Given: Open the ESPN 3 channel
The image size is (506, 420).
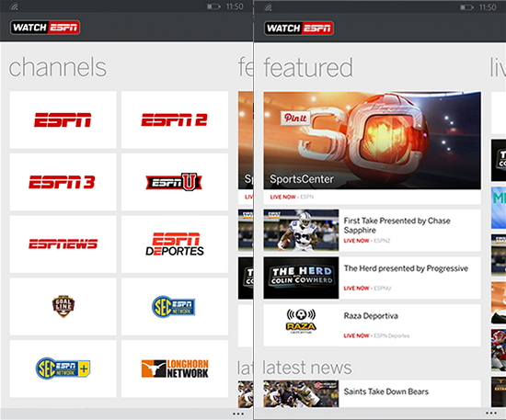Looking at the screenshot, I should point(63,182).
